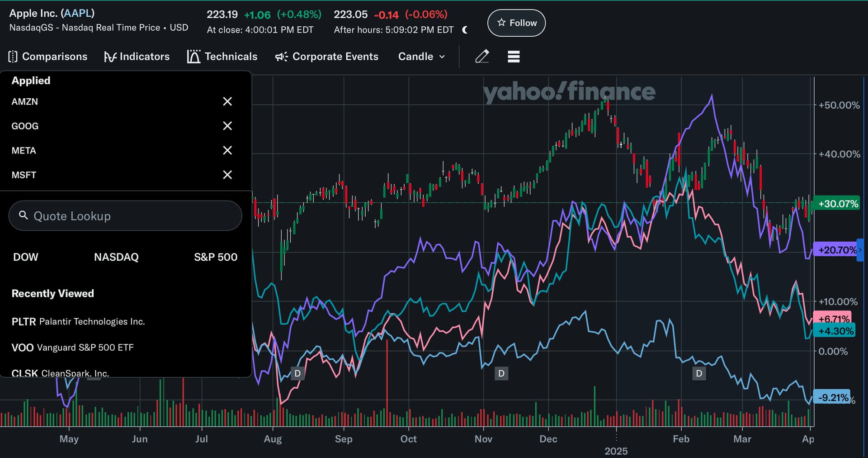Viewport: 868px width, 458px height.
Task: Click the +4.30% teal comparison label
Action: (835, 331)
